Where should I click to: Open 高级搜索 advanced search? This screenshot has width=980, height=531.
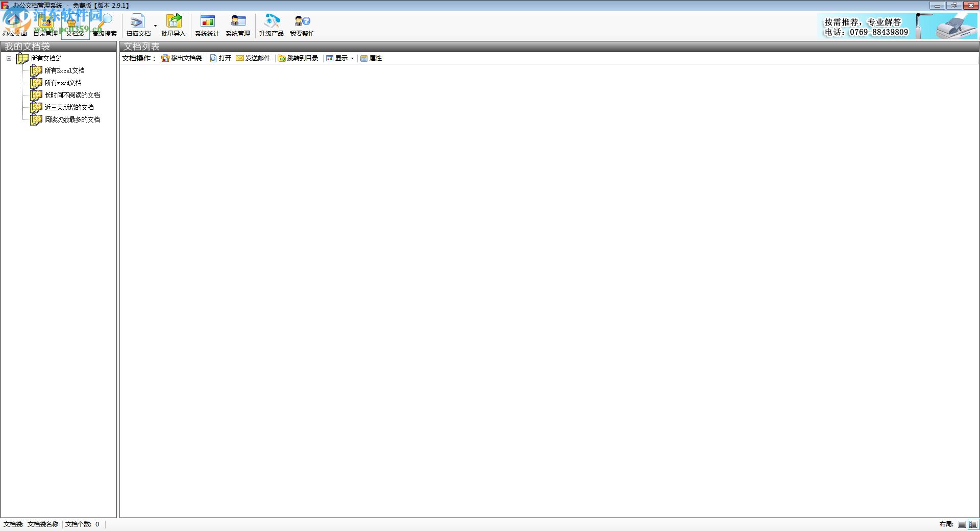[105, 26]
